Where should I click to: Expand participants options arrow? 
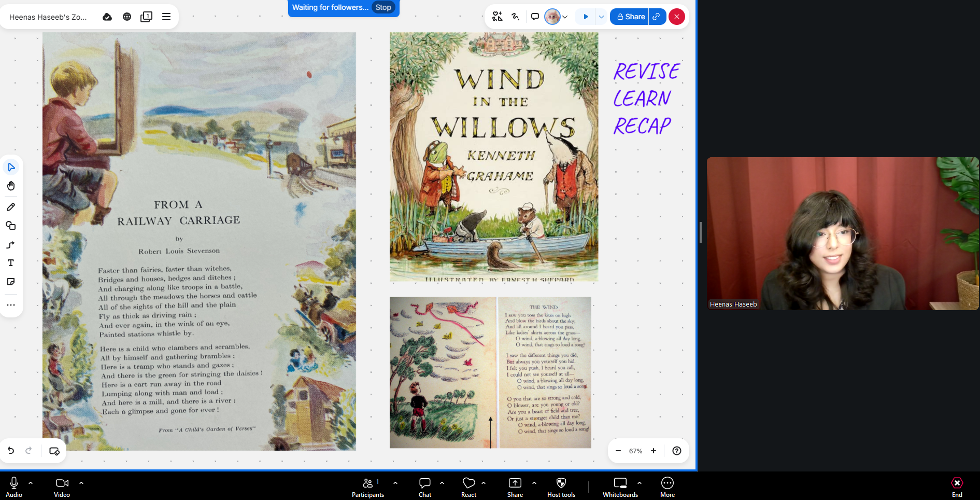coord(395,483)
